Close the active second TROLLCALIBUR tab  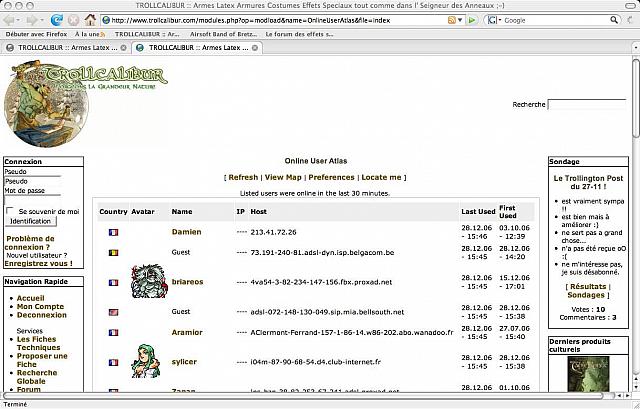[x=255, y=48]
